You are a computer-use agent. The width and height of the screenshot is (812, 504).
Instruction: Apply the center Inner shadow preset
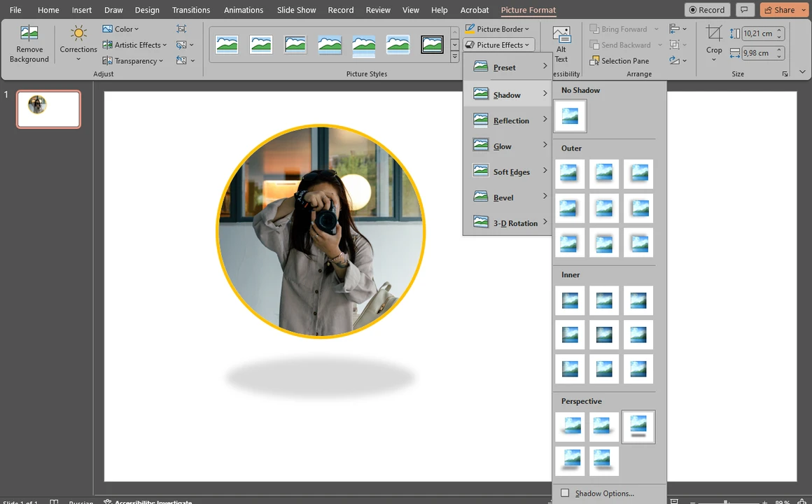pyautogui.click(x=604, y=335)
